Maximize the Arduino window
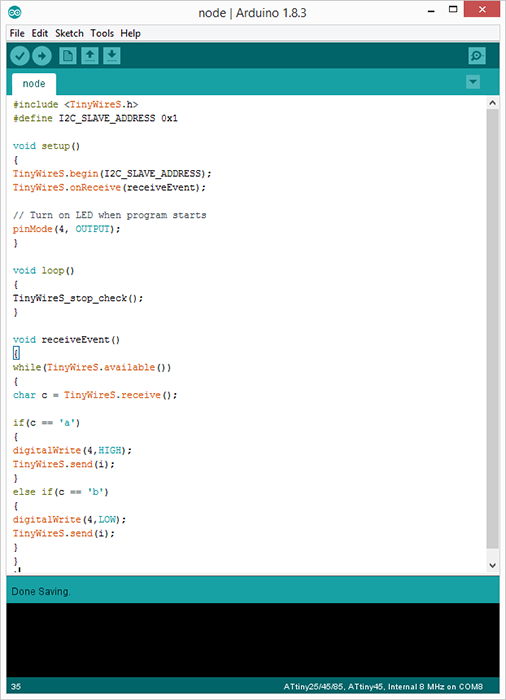The height and width of the screenshot is (700, 506). 453,9
